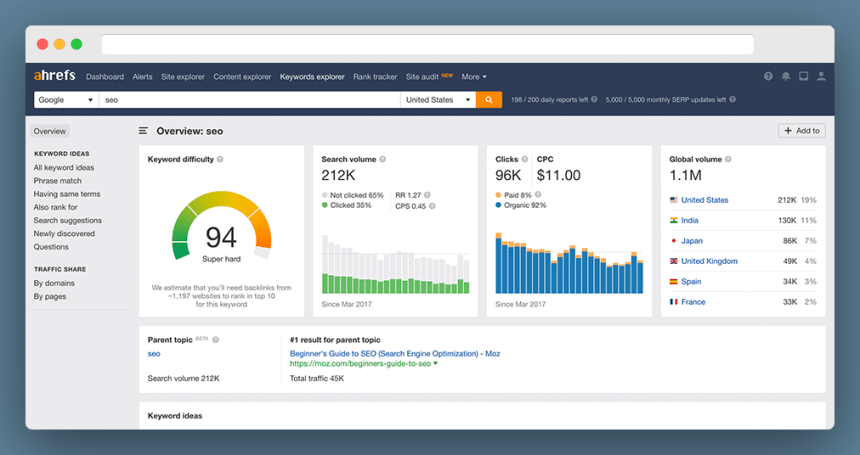Click info icon next to Search volume
This screenshot has width=860, height=455.
pyautogui.click(x=382, y=159)
